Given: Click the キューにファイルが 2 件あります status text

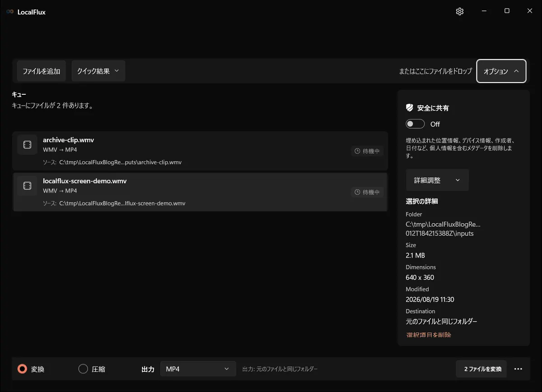Looking at the screenshot, I should click(x=52, y=106).
